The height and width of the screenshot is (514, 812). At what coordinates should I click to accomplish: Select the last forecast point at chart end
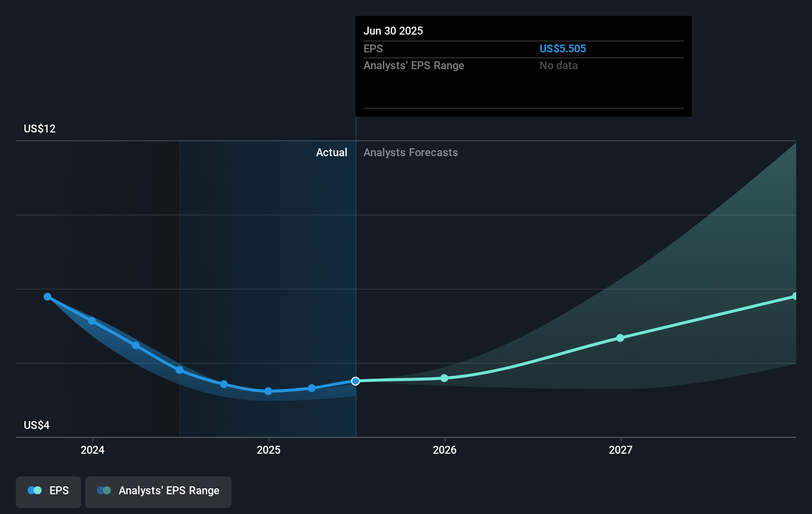(795, 296)
